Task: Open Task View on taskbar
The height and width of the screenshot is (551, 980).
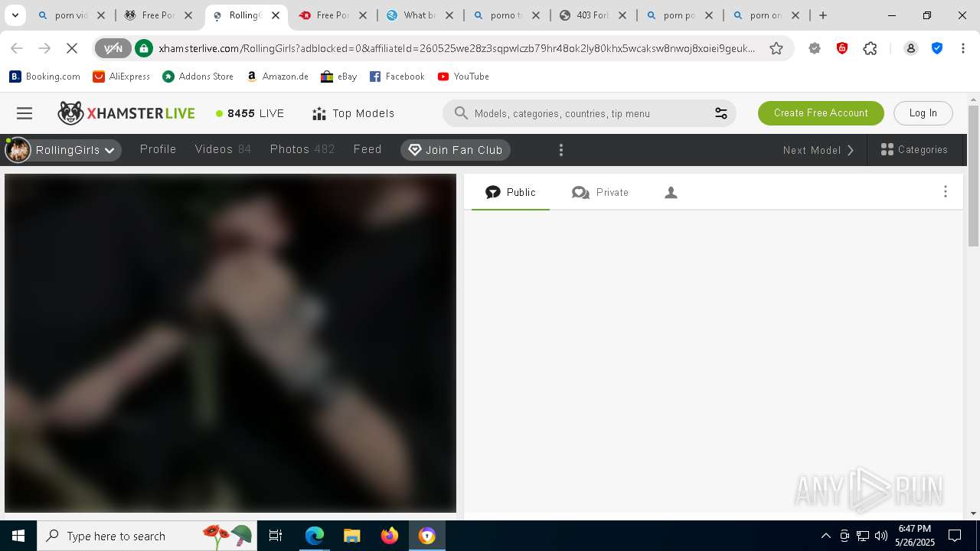Action: point(276,536)
